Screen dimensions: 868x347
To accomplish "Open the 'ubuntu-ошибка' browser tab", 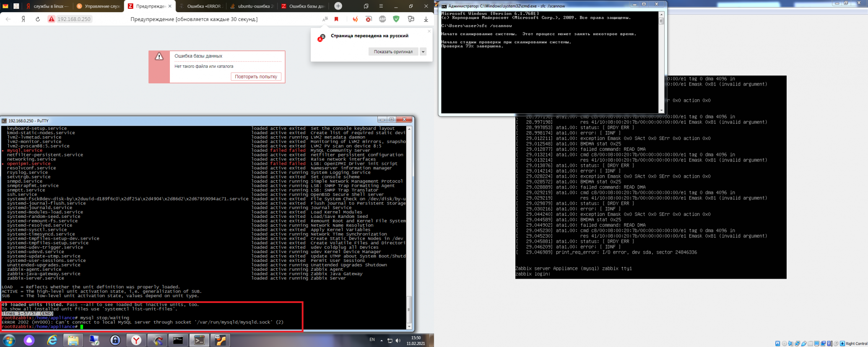I will coord(252,6).
